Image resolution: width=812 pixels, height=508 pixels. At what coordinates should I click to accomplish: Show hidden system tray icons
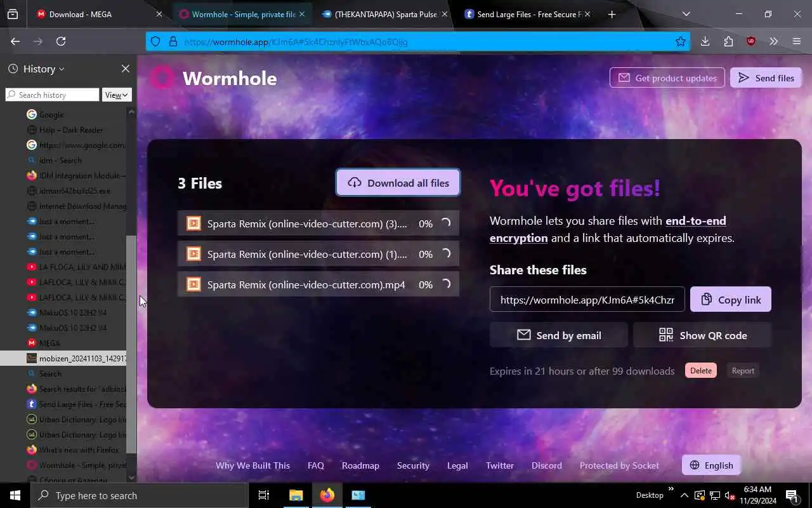tap(684, 495)
